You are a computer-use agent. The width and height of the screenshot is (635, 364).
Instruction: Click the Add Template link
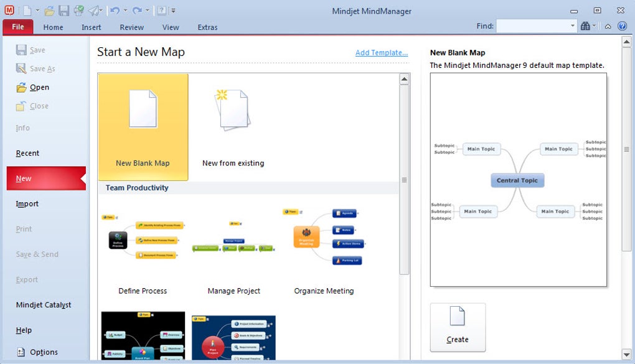coord(382,53)
